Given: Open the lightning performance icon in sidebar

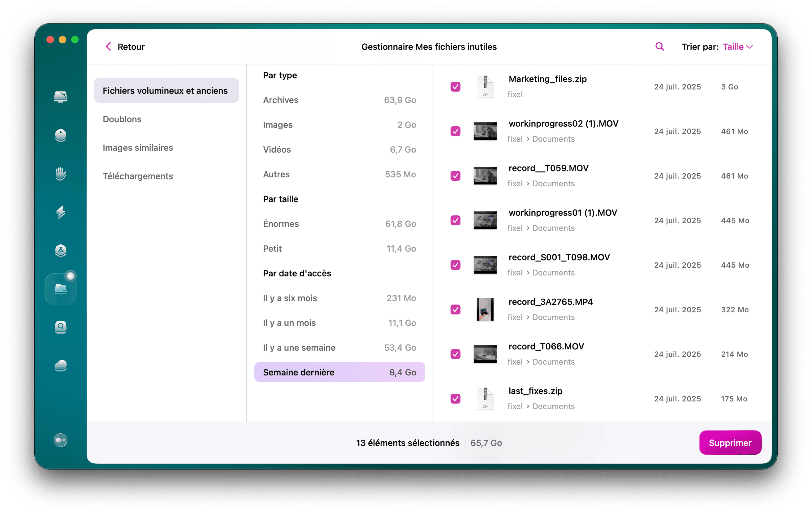Looking at the screenshot, I should coord(61,213).
